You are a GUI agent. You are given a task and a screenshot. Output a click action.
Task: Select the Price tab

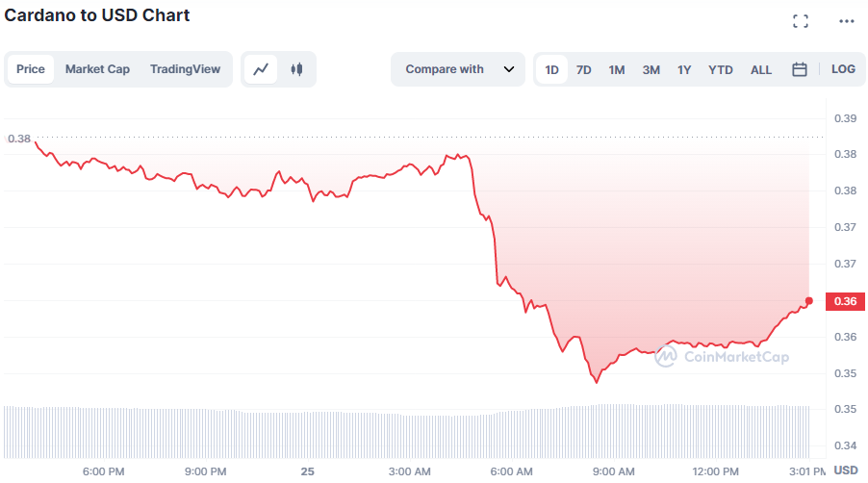tap(31, 69)
